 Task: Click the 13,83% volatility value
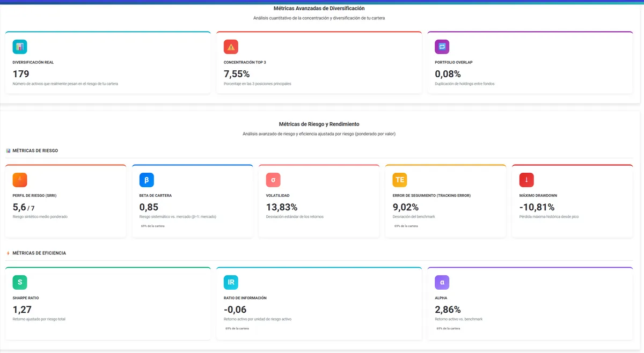(281, 207)
